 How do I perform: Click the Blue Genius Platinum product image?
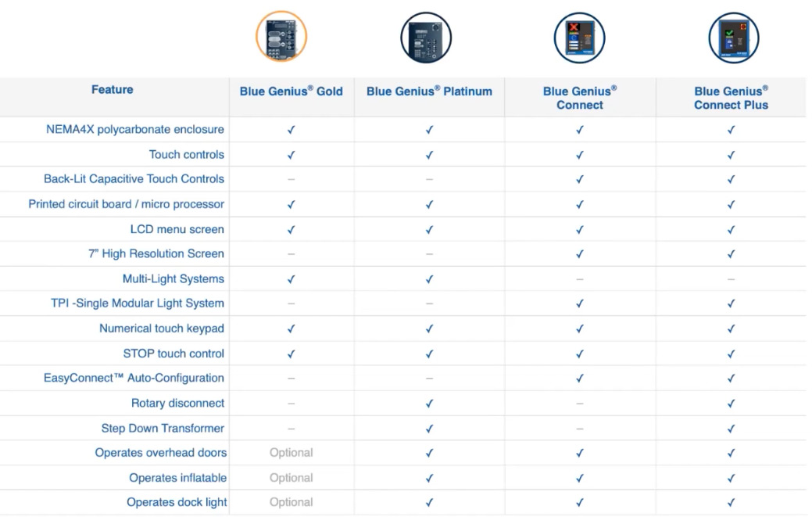(x=426, y=38)
